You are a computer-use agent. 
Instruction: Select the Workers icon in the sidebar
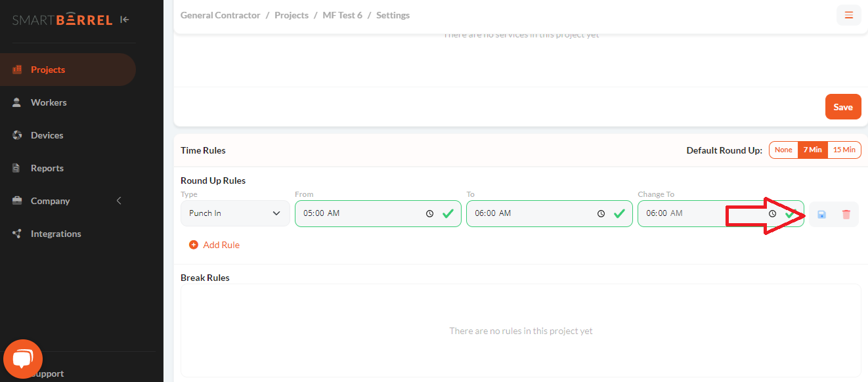tap(16, 102)
